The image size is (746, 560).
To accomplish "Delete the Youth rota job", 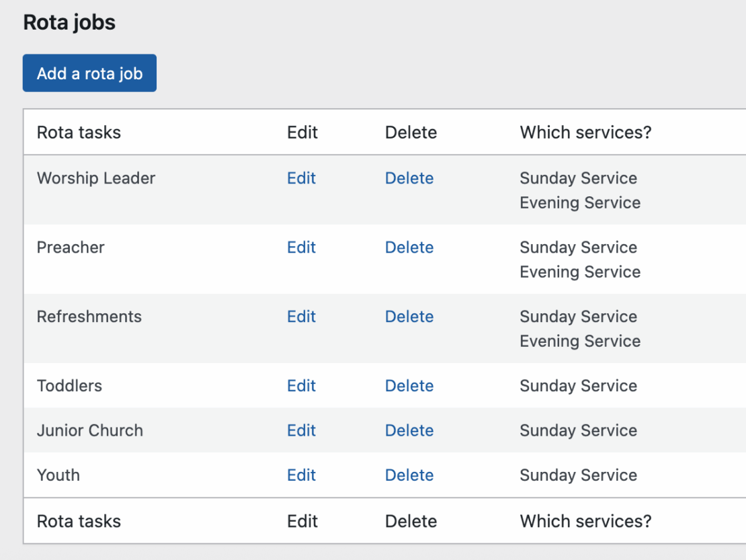I will [x=409, y=475].
